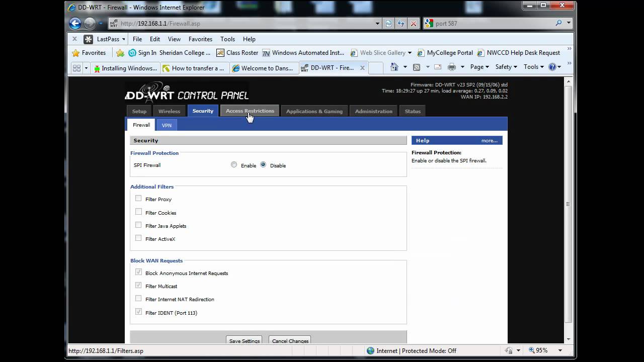Click the RSS Feeds icon

(x=417, y=67)
